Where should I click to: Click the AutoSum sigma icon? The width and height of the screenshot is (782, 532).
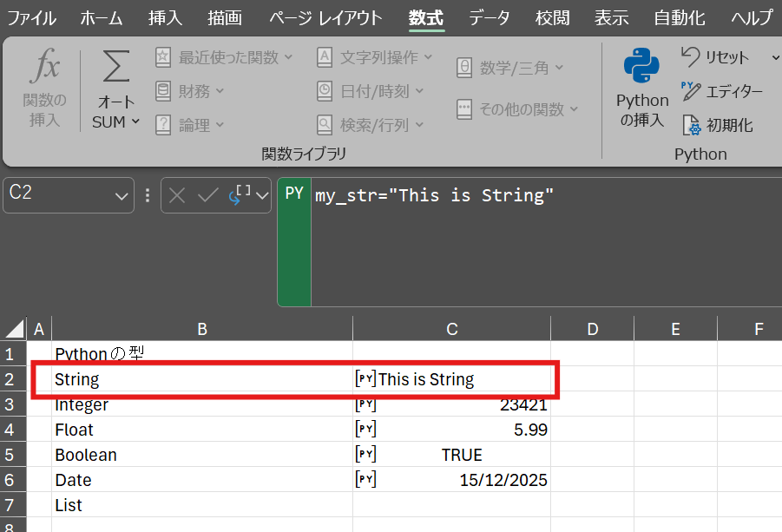coord(115,66)
